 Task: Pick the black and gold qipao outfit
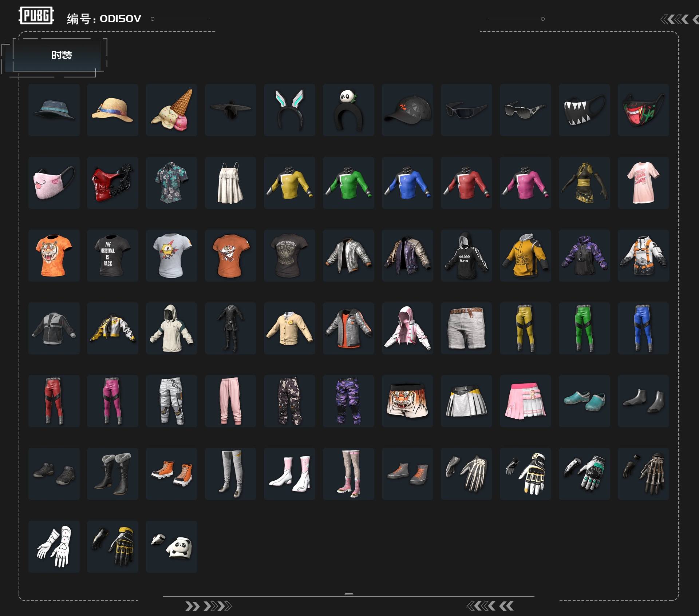(x=584, y=183)
